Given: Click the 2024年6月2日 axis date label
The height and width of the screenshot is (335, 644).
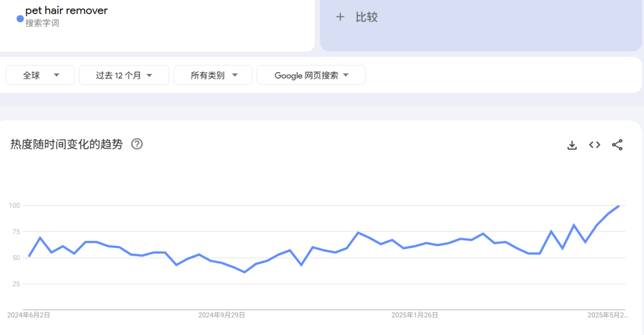Looking at the screenshot, I should [29, 315].
